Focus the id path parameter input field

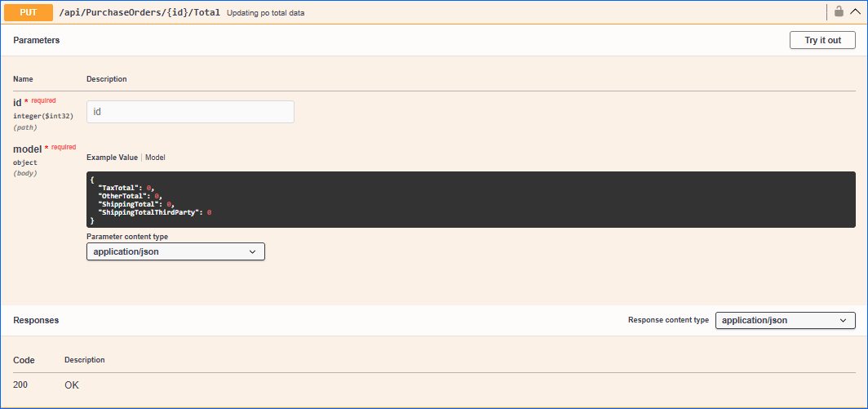pos(190,112)
